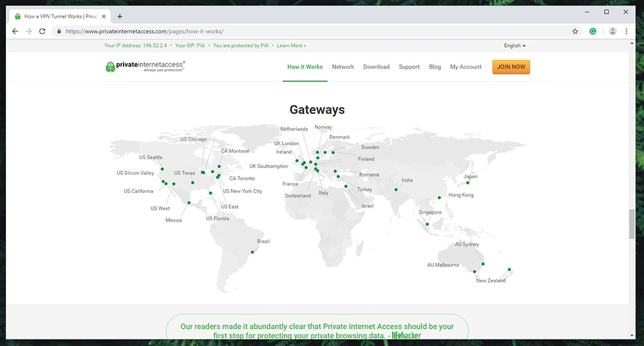Image resolution: width=644 pixels, height=346 pixels.
Task: Open Chrome's three-dot menu
Action: (x=627, y=31)
